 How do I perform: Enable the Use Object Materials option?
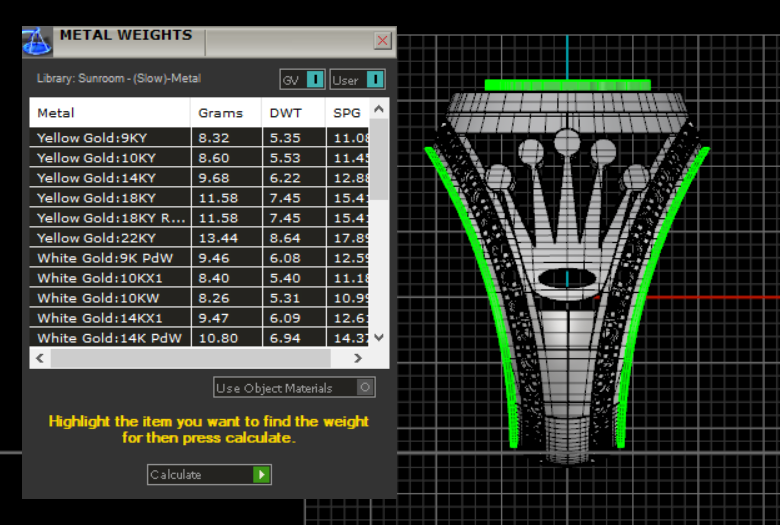click(365, 388)
